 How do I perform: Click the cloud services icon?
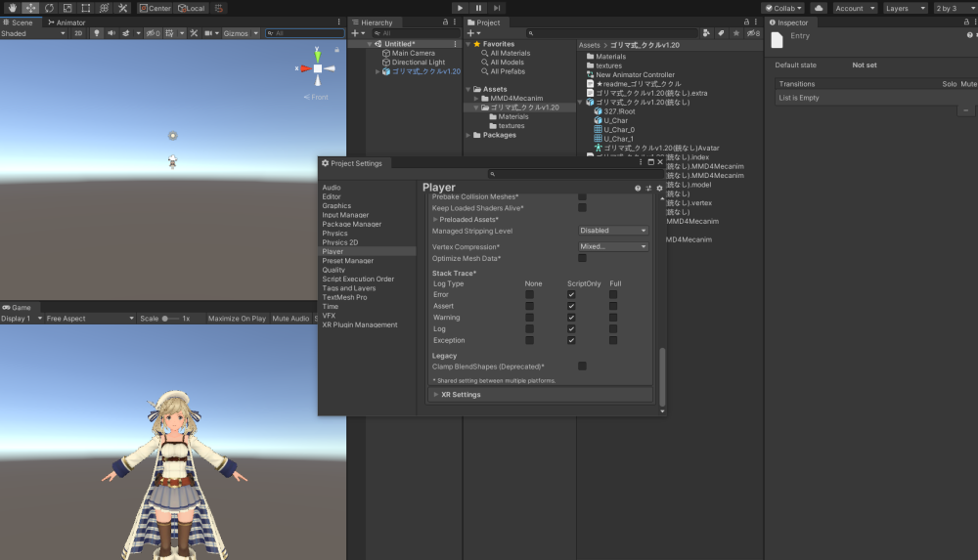coord(819,8)
